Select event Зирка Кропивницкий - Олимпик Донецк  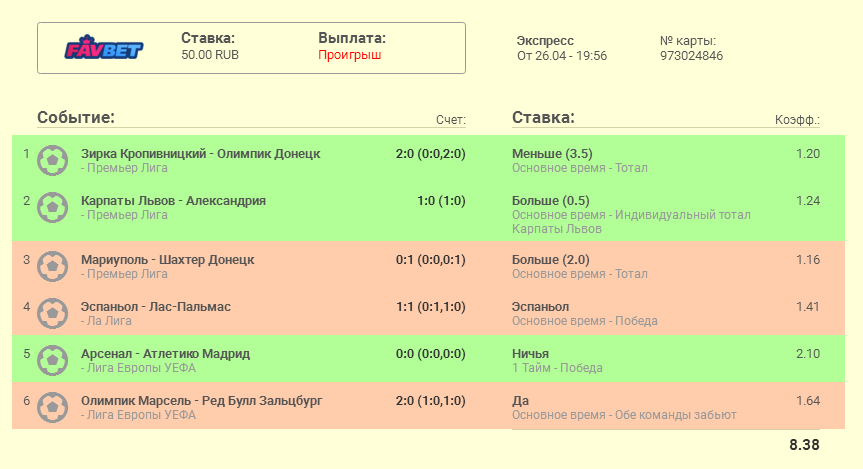[200, 154]
